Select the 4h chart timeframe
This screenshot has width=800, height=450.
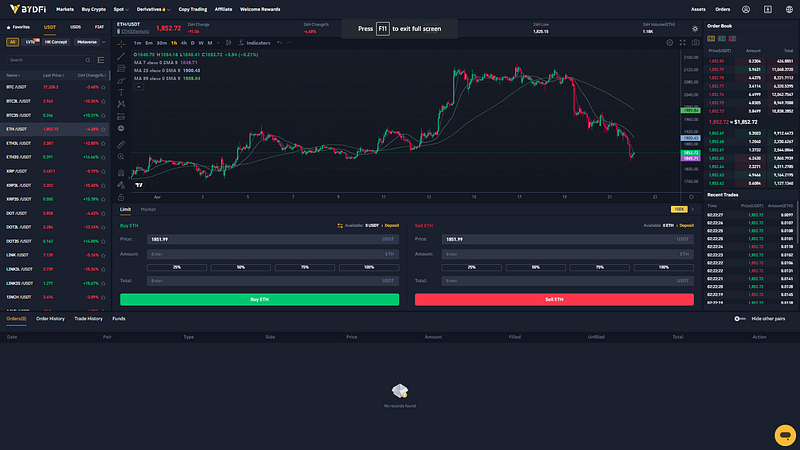click(x=184, y=43)
